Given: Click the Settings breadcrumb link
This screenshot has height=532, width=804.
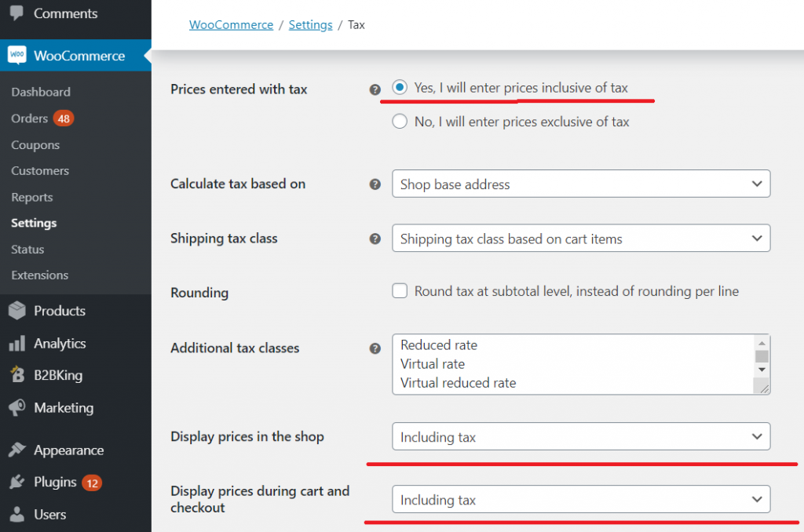Looking at the screenshot, I should [310, 24].
